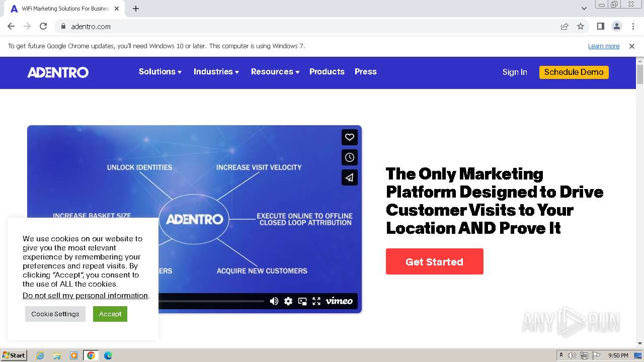Open Learn more about Chrome updates
Screen dimensions: 644x362
(x=604, y=46)
